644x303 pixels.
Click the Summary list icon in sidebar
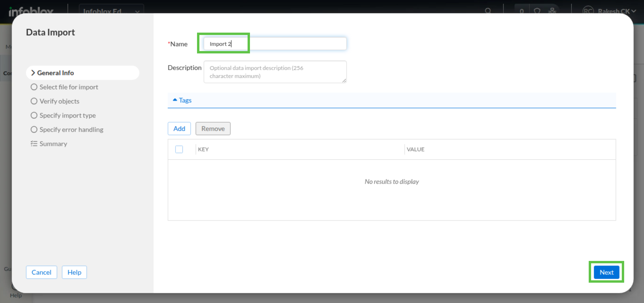pyautogui.click(x=34, y=144)
